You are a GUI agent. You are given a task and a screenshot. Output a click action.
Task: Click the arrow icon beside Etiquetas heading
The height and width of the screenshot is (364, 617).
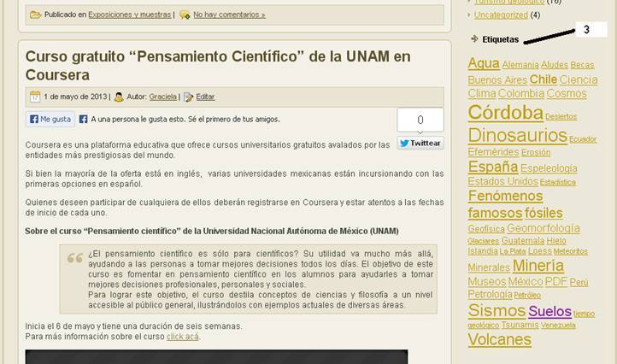(x=474, y=39)
